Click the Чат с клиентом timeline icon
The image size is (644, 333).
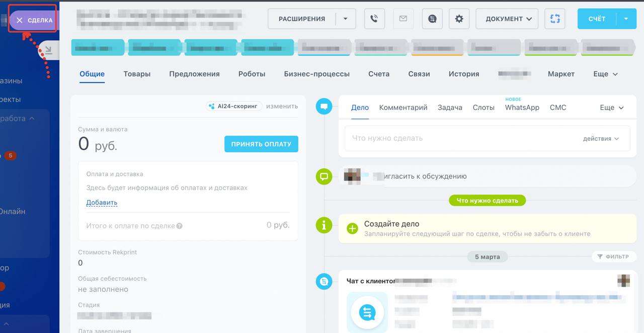click(x=324, y=281)
